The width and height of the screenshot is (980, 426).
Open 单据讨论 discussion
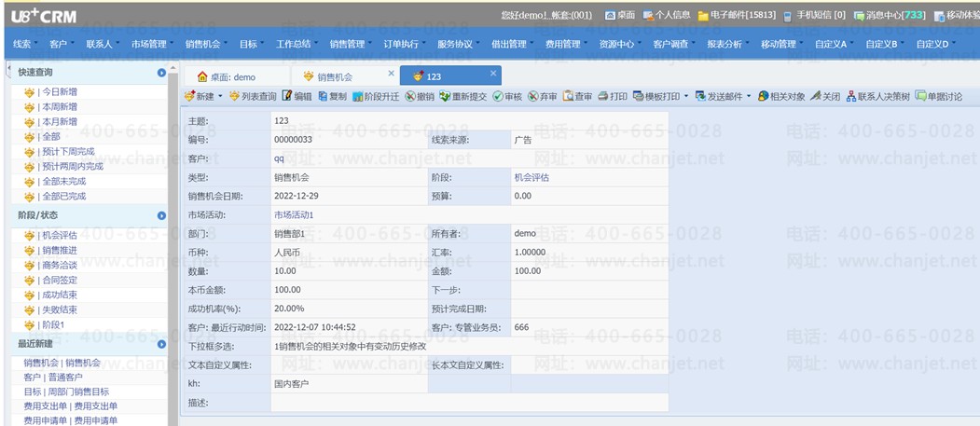939,97
